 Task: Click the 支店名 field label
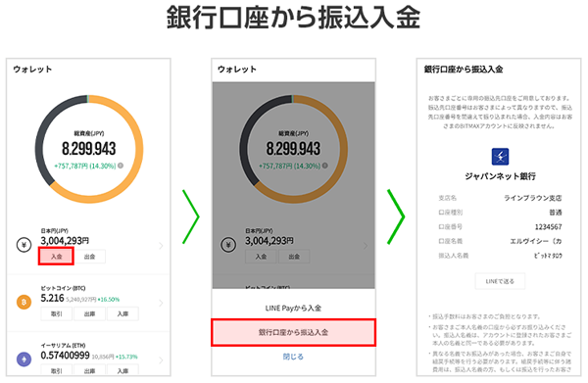pos(448,198)
